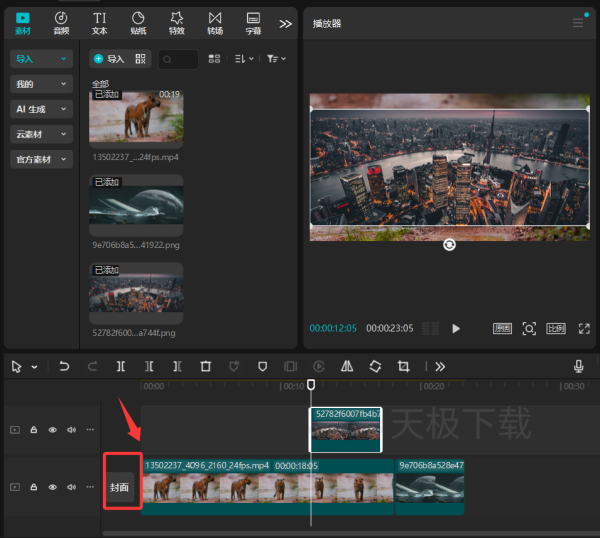This screenshot has height=538, width=600.
Task: Open the 音频 audio tab
Action: click(61, 24)
